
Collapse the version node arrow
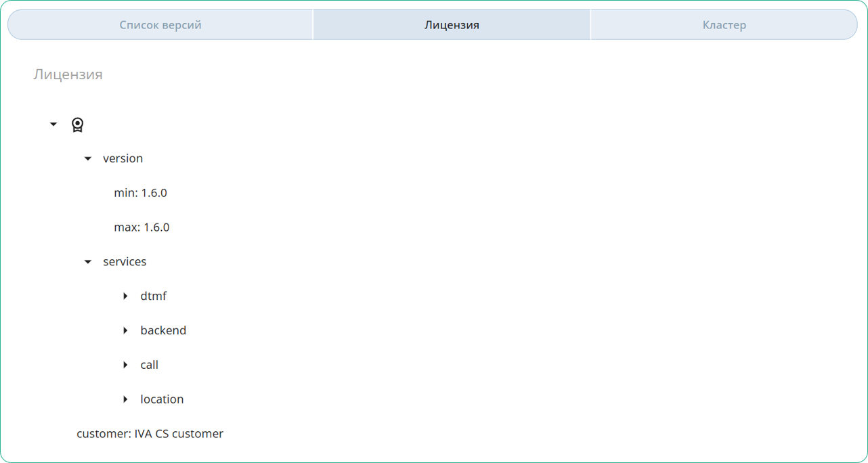pyautogui.click(x=87, y=158)
